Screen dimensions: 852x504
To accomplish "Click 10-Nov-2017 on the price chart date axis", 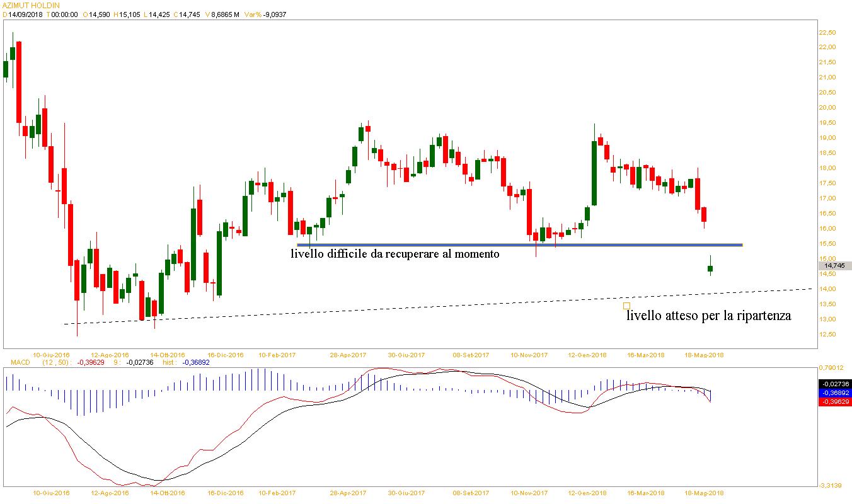I will point(529,355).
